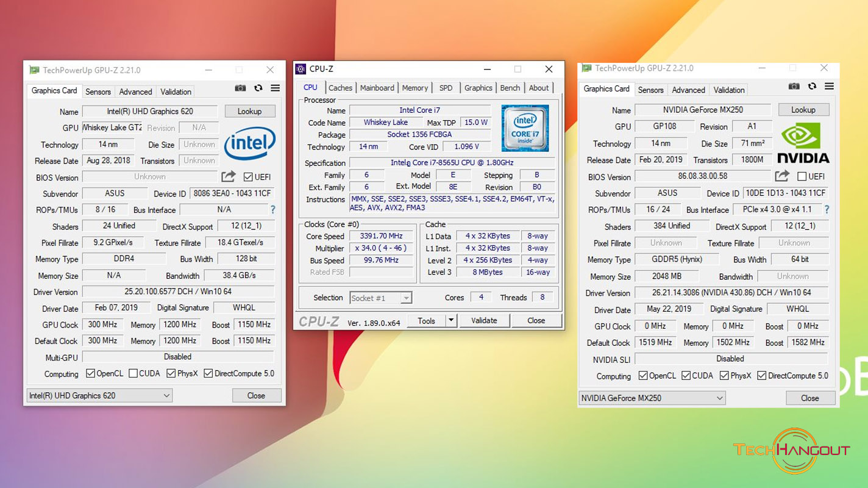868x488 pixels.
Task: Refresh the Intel UHD Graphics GPU-Z window
Action: [x=258, y=88]
